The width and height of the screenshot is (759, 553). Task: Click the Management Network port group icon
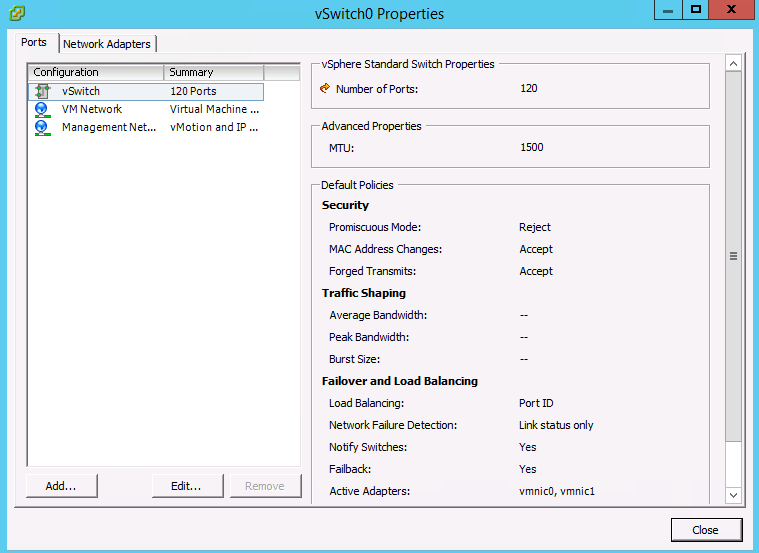pos(42,127)
